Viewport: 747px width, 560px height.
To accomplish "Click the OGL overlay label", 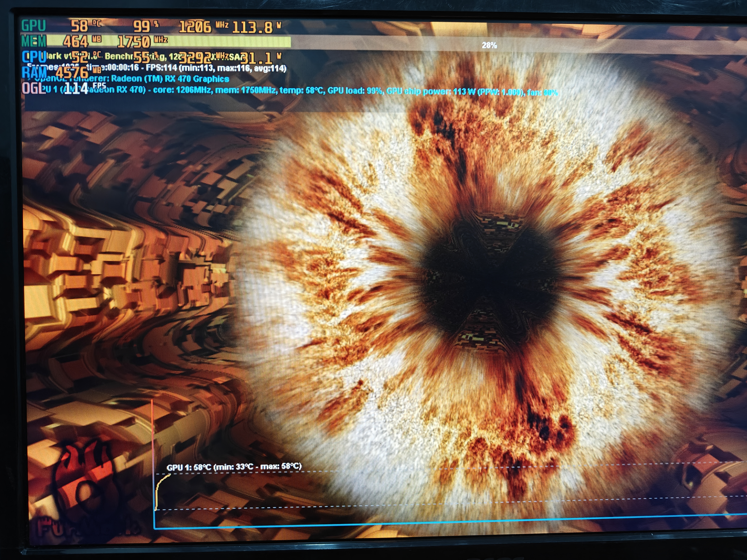I will [x=33, y=88].
